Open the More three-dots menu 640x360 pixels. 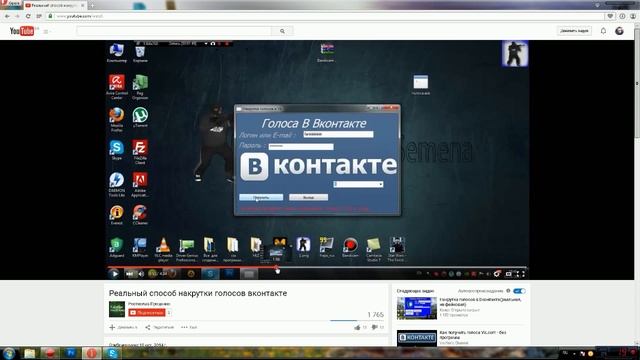[189, 327]
